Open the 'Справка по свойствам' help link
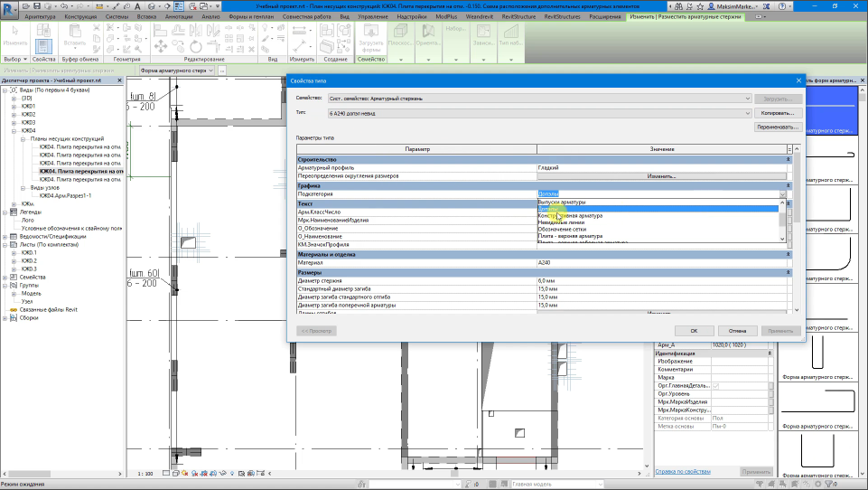This screenshot has width=868, height=490. [683, 472]
